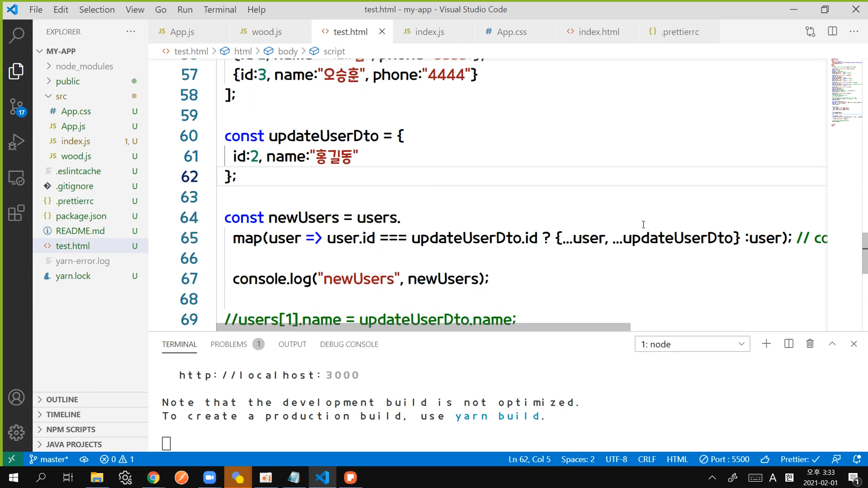Open the File menu
Viewport: 868px width, 488px height.
click(x=36, y=9)
